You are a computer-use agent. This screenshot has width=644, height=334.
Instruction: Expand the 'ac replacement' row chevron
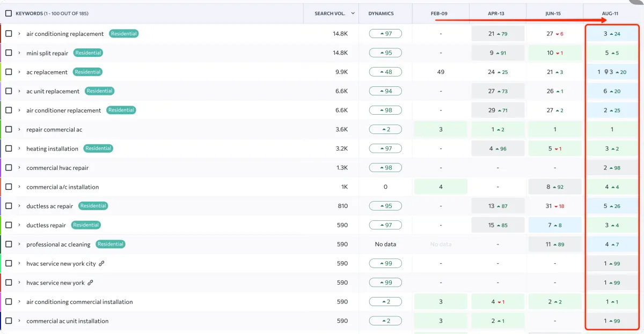coord(19,72)
